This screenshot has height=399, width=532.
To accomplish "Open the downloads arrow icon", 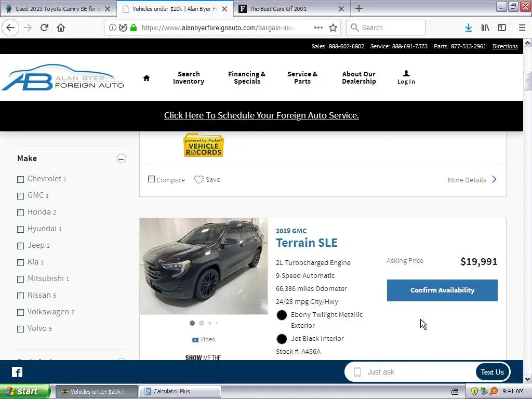I will coord(469,28).
